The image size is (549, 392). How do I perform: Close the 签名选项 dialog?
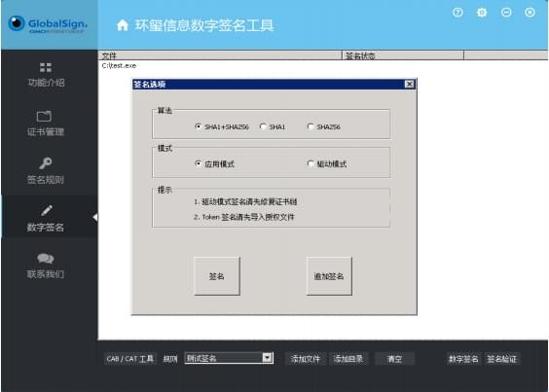pyautogui.click(x=409, y=84)
